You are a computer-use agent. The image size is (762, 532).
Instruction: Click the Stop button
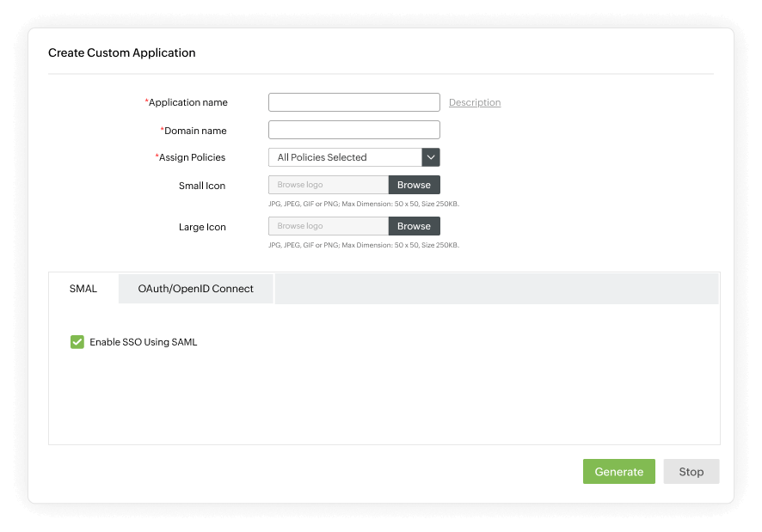click(x=691, y=471)
